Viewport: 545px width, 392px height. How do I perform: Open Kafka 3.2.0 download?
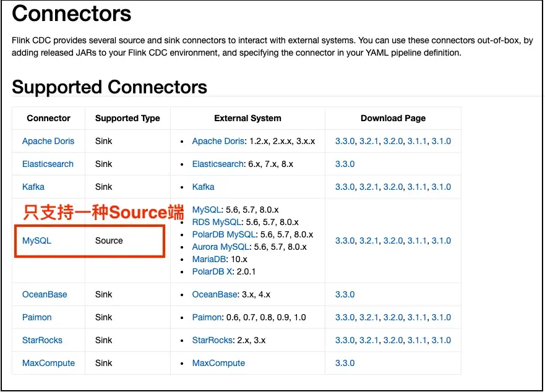tap(393, 187)
